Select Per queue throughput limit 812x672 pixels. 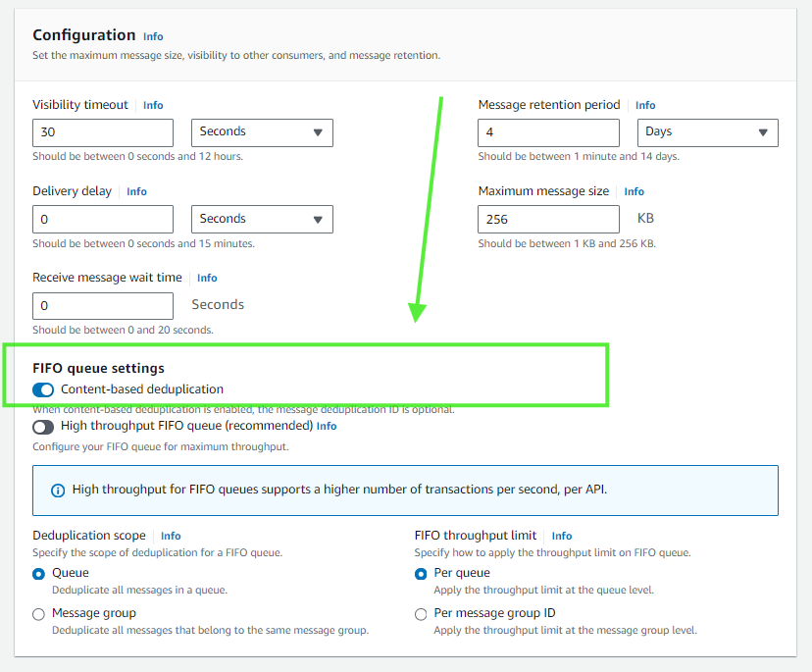421,573
